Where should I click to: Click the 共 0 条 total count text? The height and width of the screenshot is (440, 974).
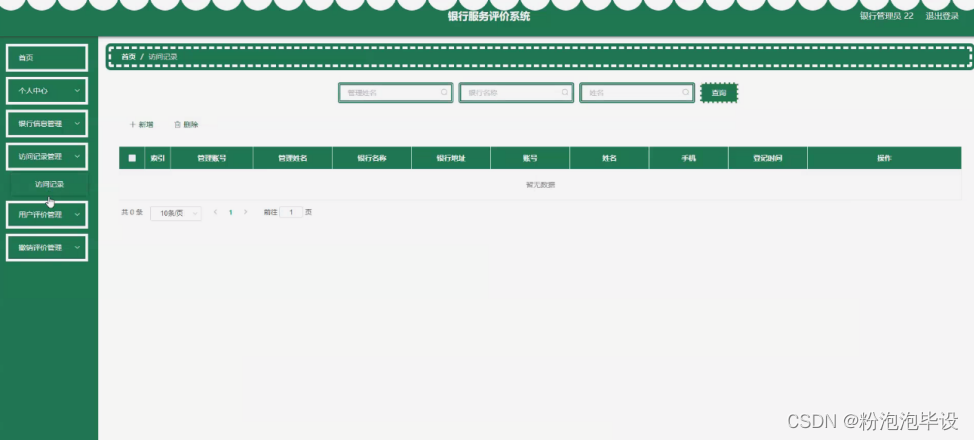(x=132, y=212)
